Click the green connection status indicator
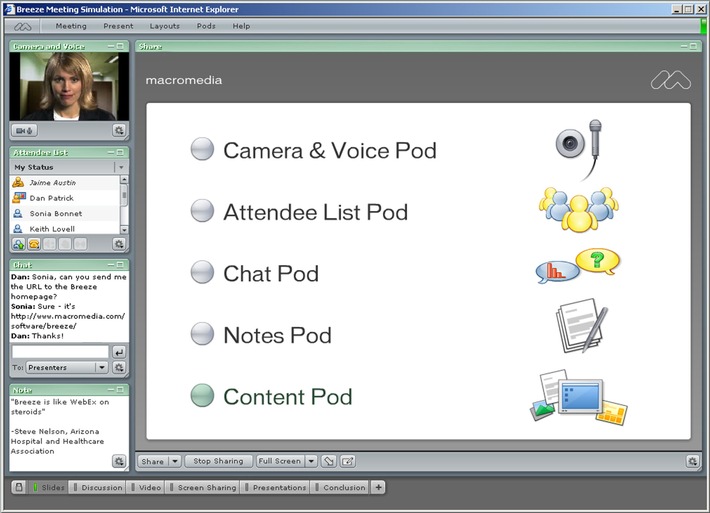This screenshot has width=710, height=513. (x=704, y=26)
